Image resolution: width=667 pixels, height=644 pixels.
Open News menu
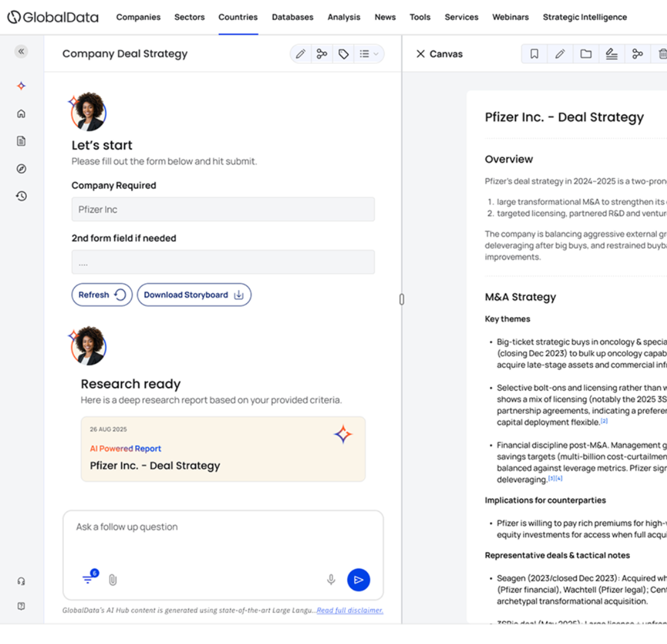tap(385, 17)
